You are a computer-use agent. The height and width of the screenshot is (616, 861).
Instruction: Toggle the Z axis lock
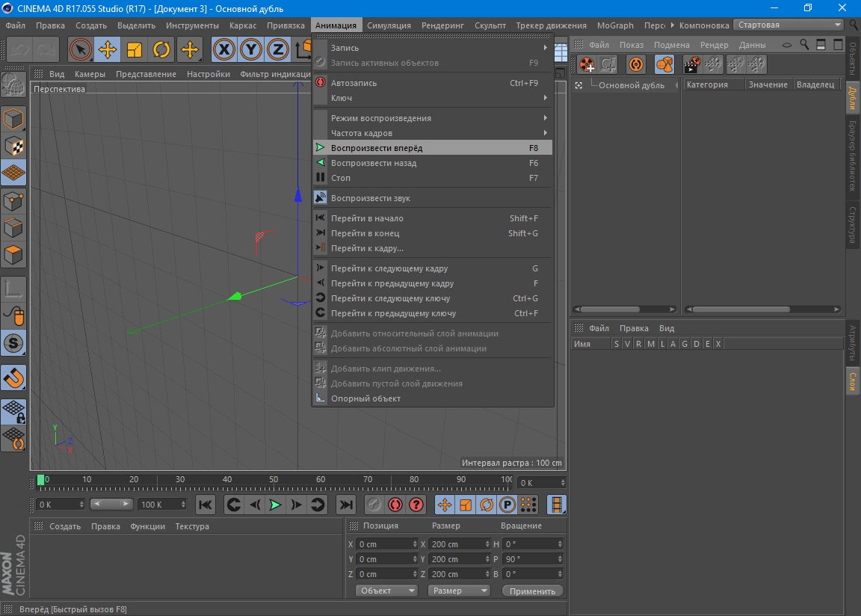[x=278, y=50]
